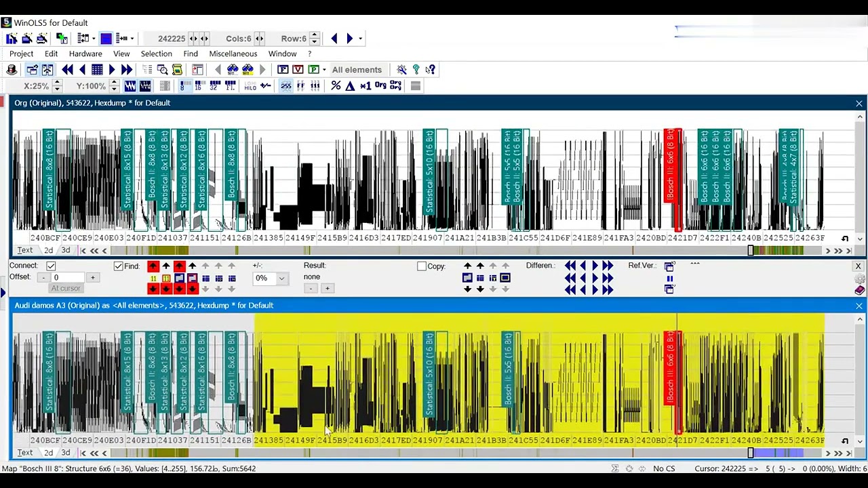The height and width of the screenshot is (488, 868).
Task: Toggle the Copy checkbox
Action: point(422,266)
